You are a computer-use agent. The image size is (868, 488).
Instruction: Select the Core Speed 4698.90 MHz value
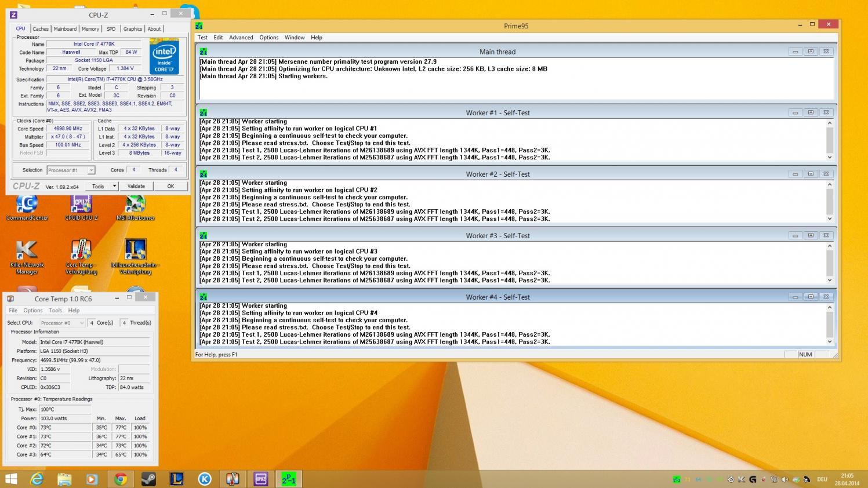(68, 129)
